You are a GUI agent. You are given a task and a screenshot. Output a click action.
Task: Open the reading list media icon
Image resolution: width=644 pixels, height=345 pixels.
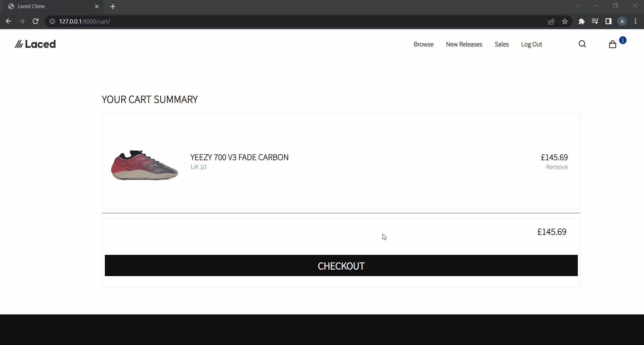(x=595, y=21)
